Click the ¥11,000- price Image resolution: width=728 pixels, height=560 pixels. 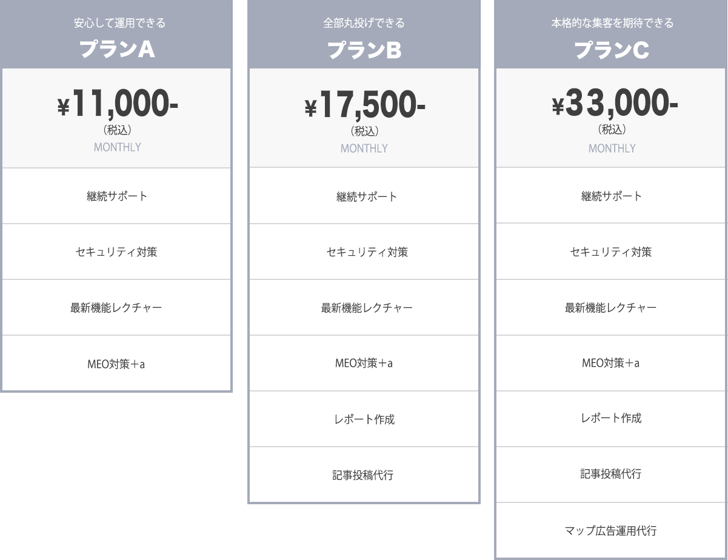117,104
